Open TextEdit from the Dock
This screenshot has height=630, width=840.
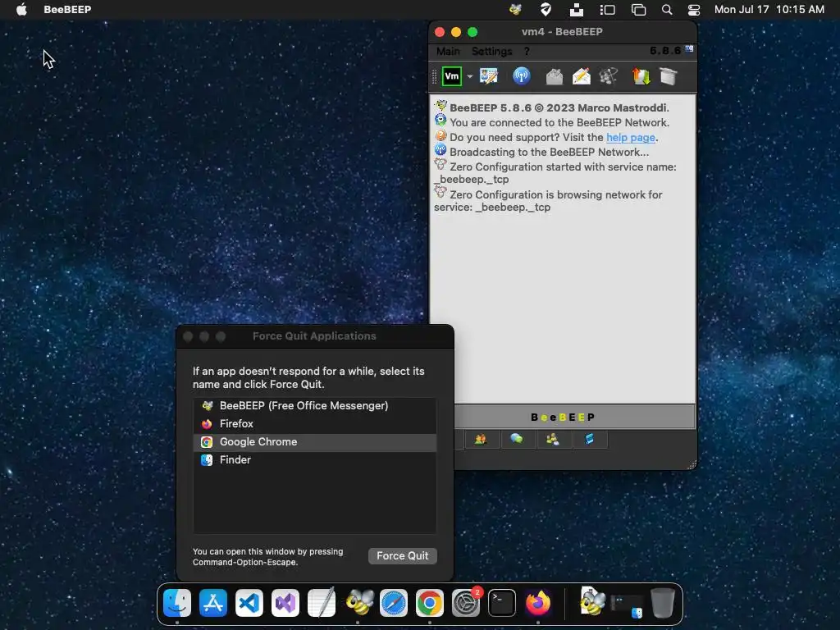click(x=322, y=602)
